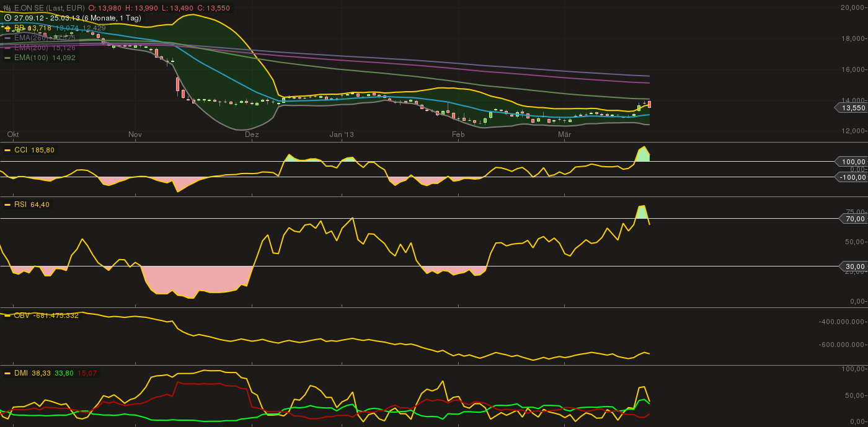Click the OBV -681.475.332 label

click(46, 315)
